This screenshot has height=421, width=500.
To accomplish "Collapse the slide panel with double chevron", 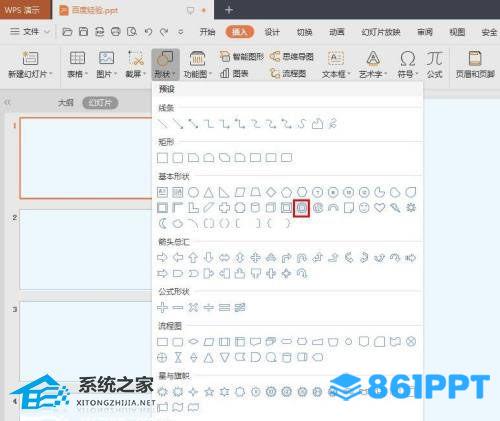I will 7,102.
